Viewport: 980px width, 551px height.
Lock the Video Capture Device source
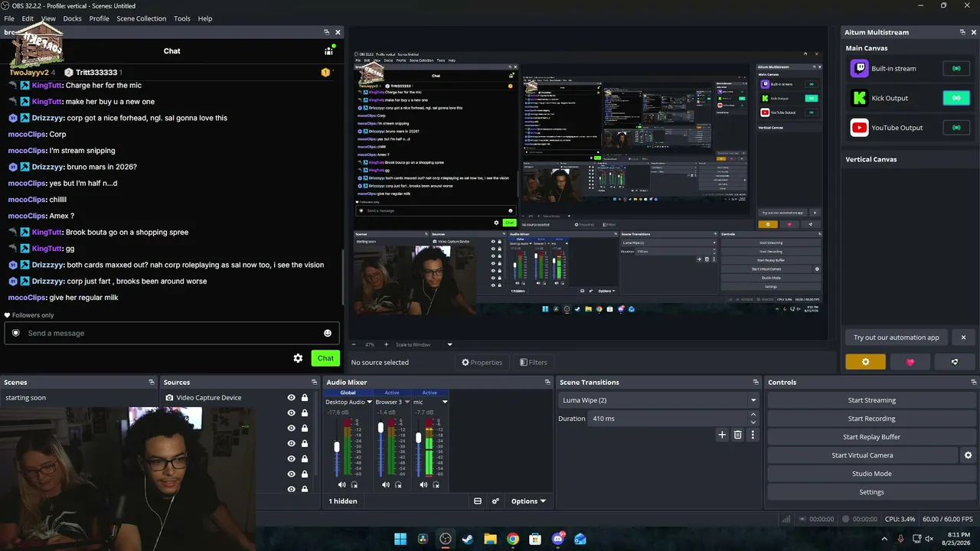pos(305,398)
